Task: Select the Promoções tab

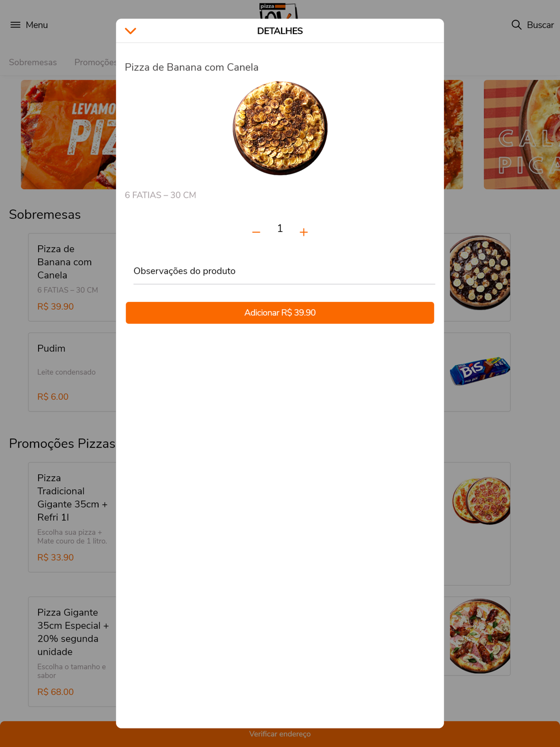Action: 95,62
